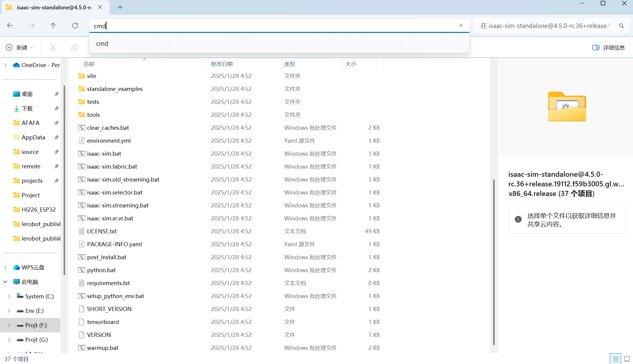Click the python.bat file icon
This screenshot has width=633, height=364.
click(x=81, y=270)
